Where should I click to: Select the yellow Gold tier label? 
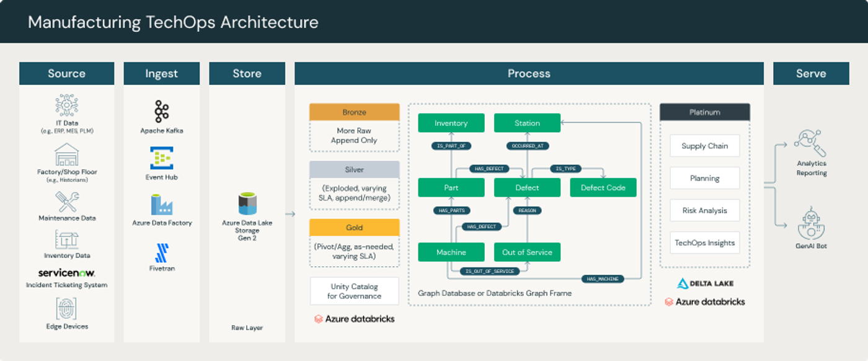[354, 228]
